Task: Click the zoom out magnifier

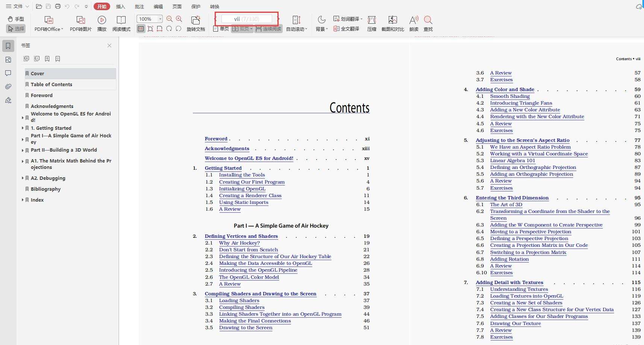Action: (x=170, y=19)
